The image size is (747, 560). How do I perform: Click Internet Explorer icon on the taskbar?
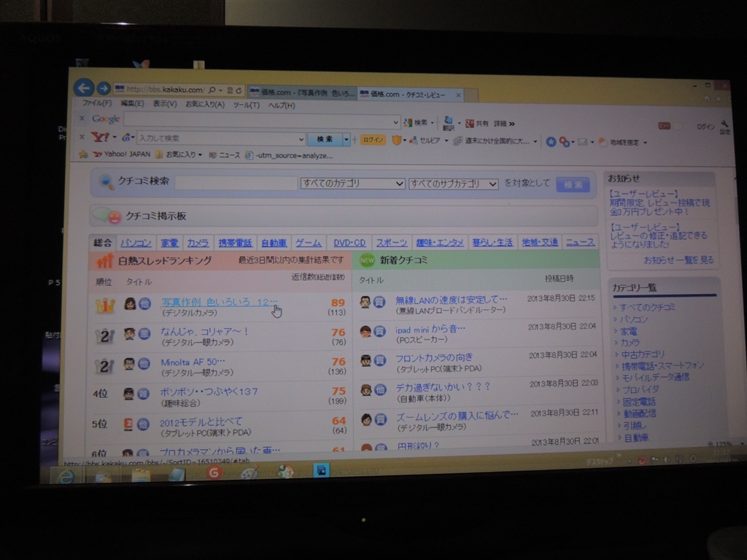click(x=66, y=475)
